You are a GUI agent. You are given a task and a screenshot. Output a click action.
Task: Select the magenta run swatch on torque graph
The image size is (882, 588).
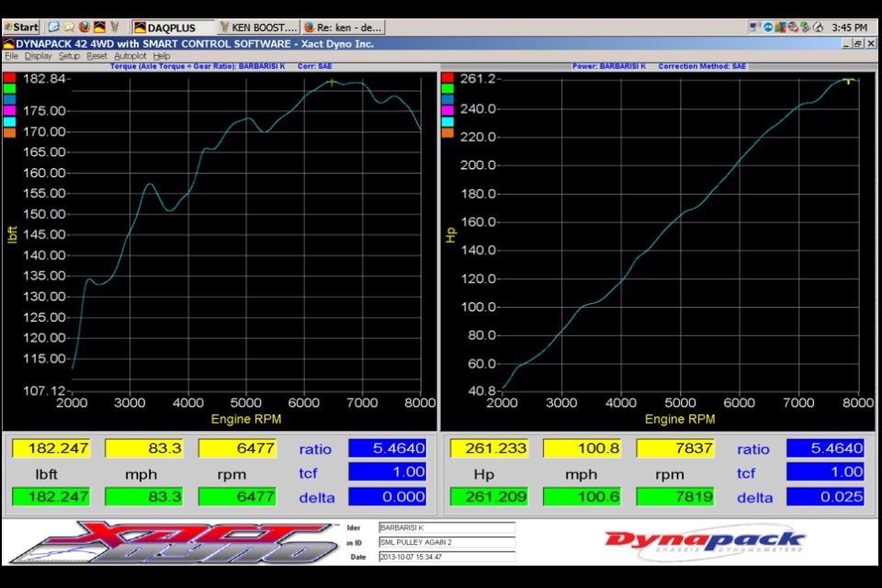(x=9, y=111)
